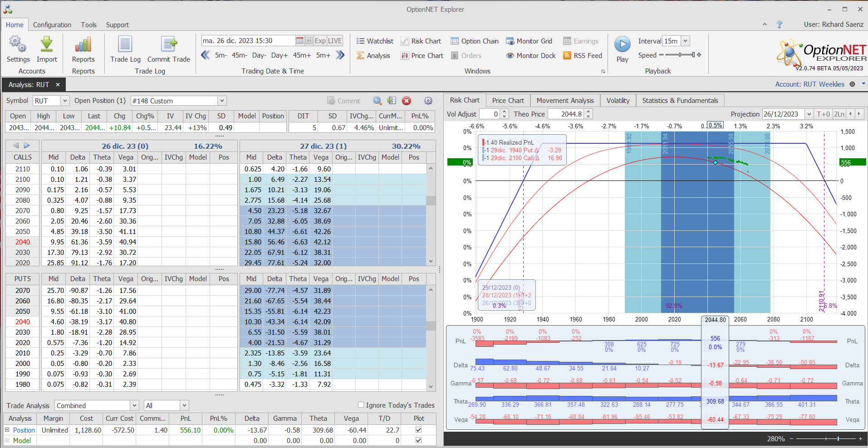Click the Import download icon
Image resolution: width=868 pixels, height=448 pixels.
point(47,45)
